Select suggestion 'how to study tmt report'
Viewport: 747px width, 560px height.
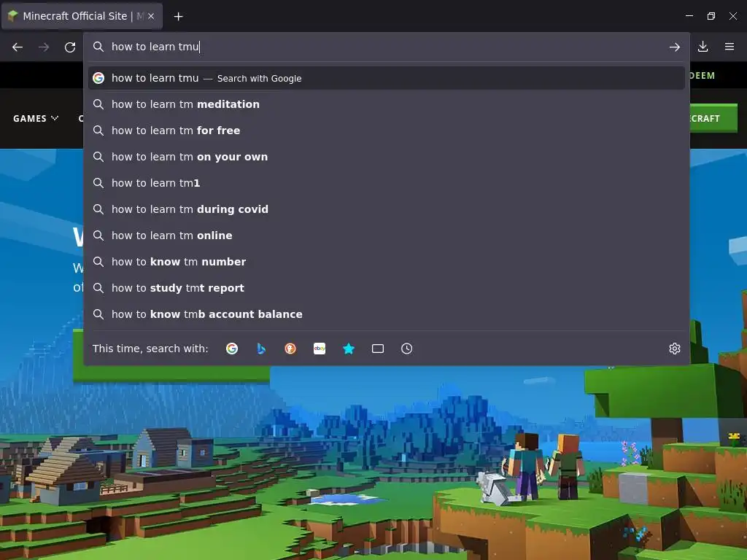[x=387, y=287]
